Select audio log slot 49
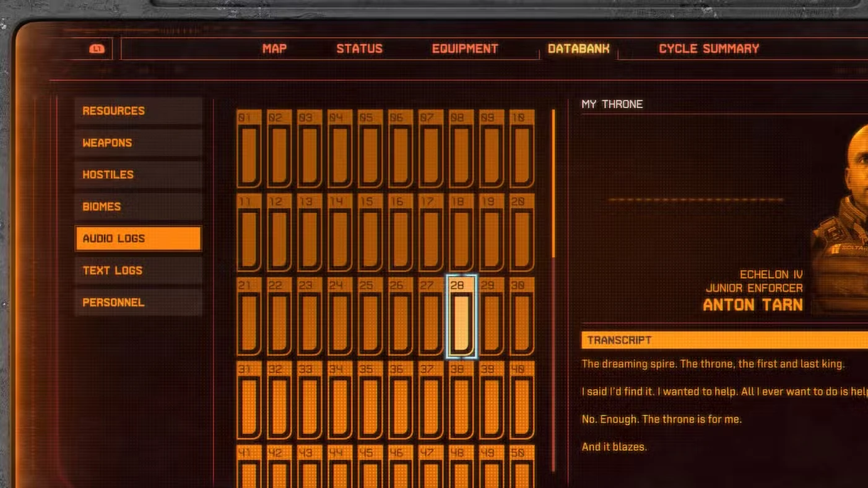The width and height of the screenshot is (868, 488). pyautogui.click(x=492, y=466)
